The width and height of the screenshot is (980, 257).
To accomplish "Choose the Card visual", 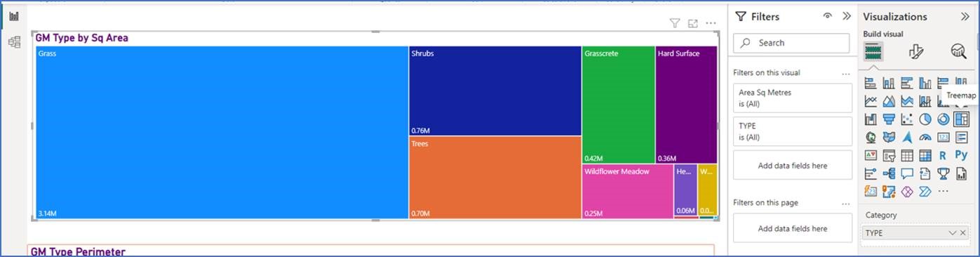I will 943,138.
